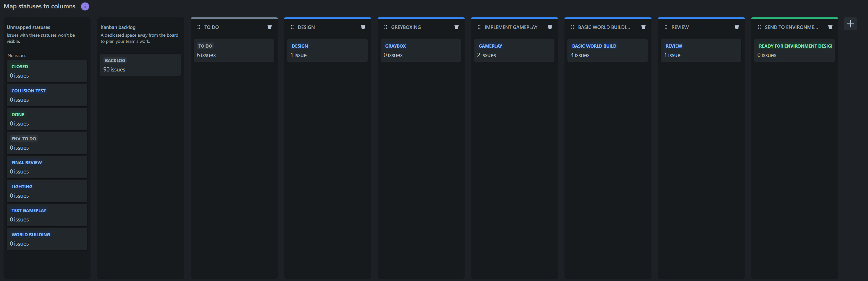Grab the drag handle of the GREYBOXING column
Screen dimensions: 868x281
click(385, 27)
